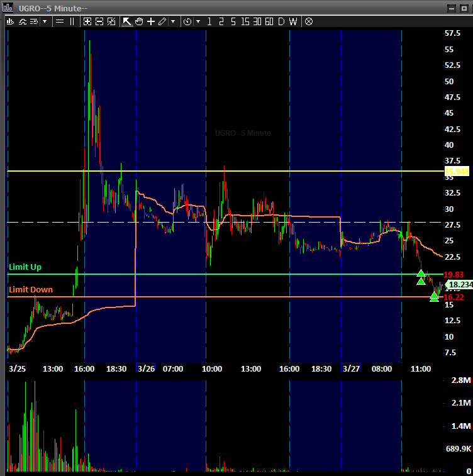The image size is (473, 476).
Task: Minimize the UGRO chart window
Action: [x=452, y=9]
